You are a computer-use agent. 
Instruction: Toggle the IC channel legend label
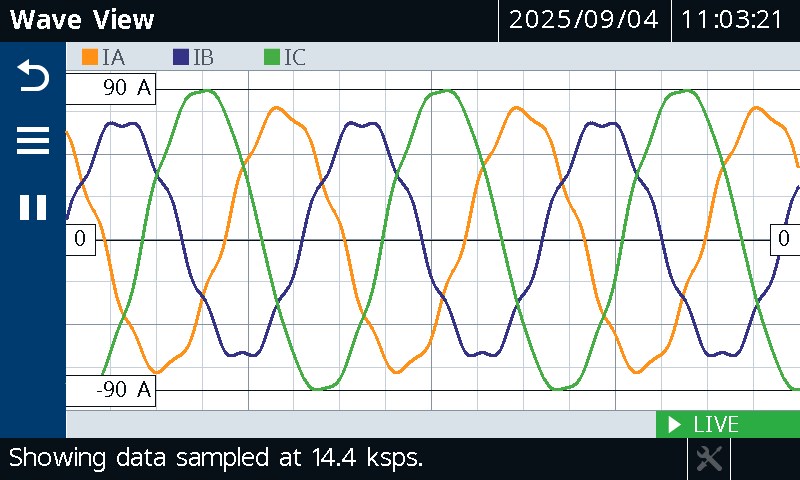click(x=295, y=58)
